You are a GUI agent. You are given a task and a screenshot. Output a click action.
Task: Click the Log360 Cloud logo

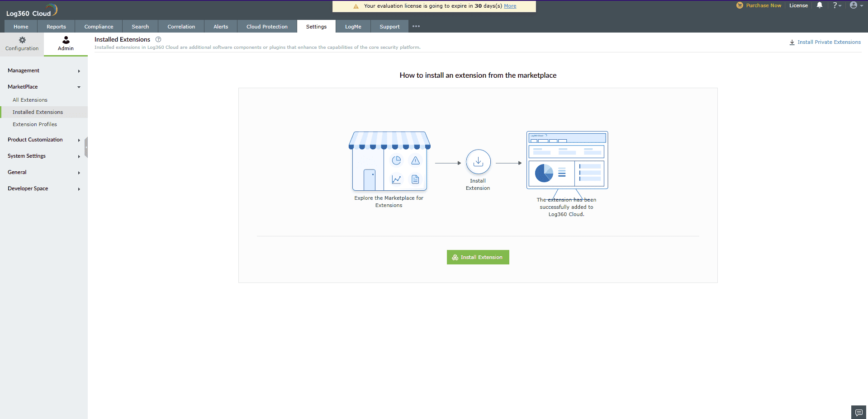[x=32, y=10]
